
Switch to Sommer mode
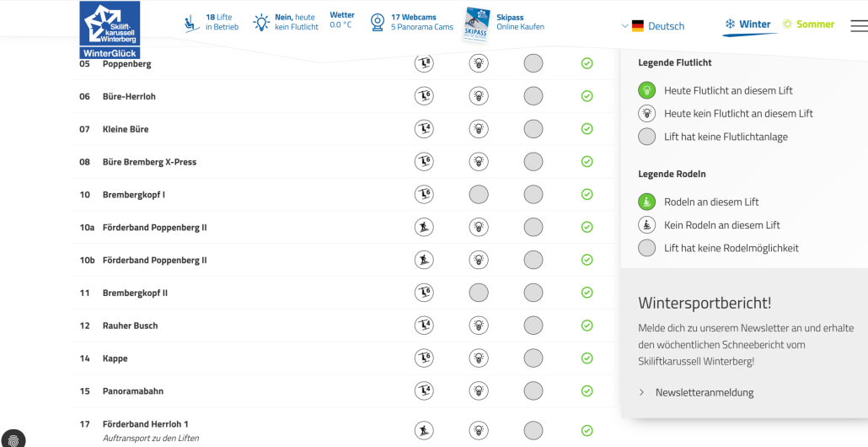808,24
